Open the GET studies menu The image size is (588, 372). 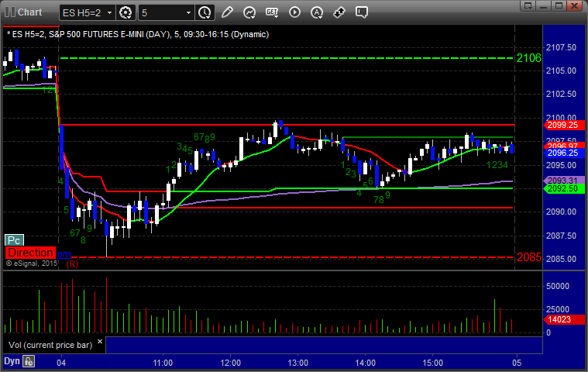272,12
